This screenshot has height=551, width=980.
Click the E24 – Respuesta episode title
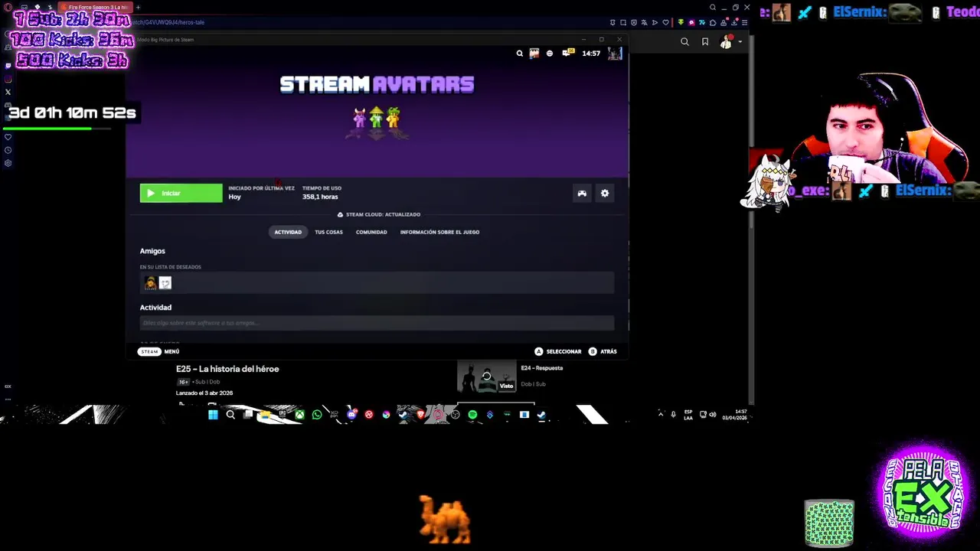coord(541,368)
